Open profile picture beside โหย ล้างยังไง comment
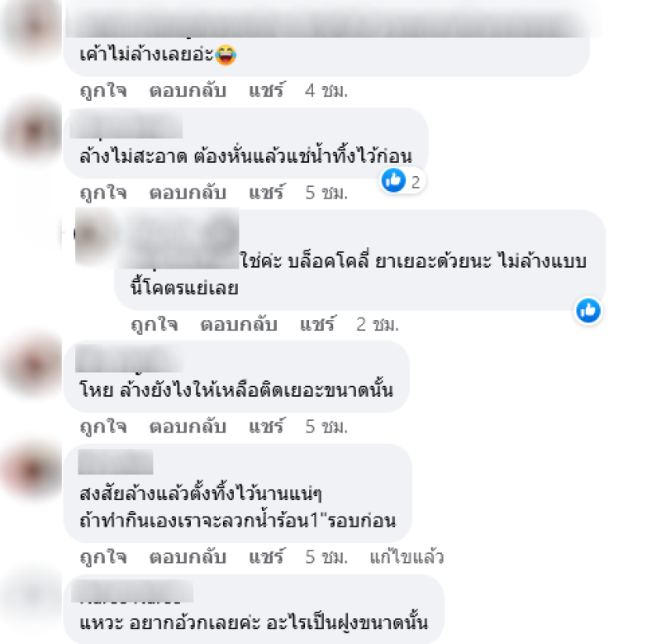 (x=33, y=366)
